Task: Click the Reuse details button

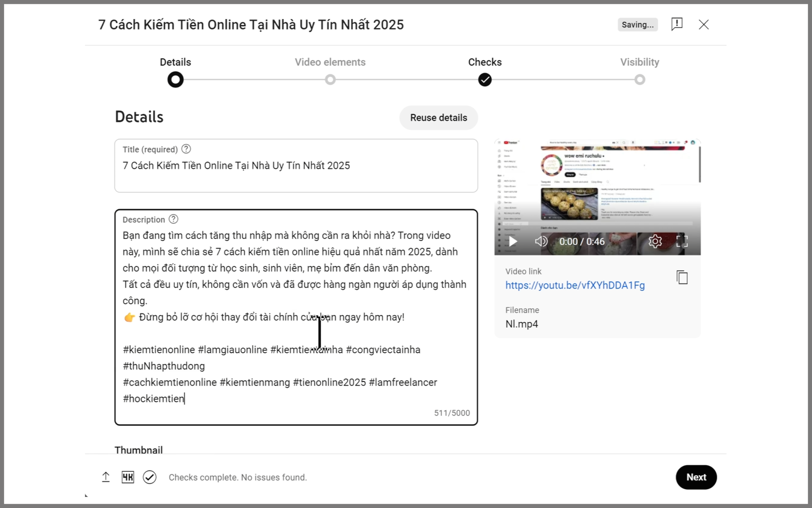Action: point(438,118)
